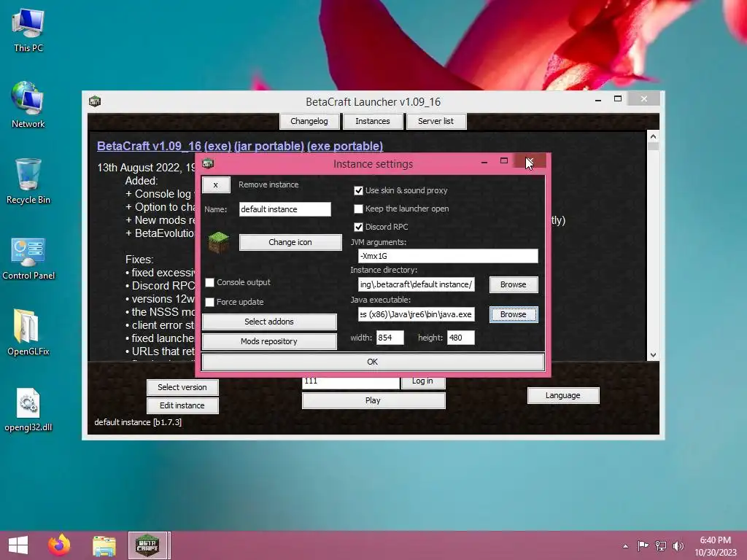
Task: Click the Instance settings title bar icon
Action: (208, 164)
